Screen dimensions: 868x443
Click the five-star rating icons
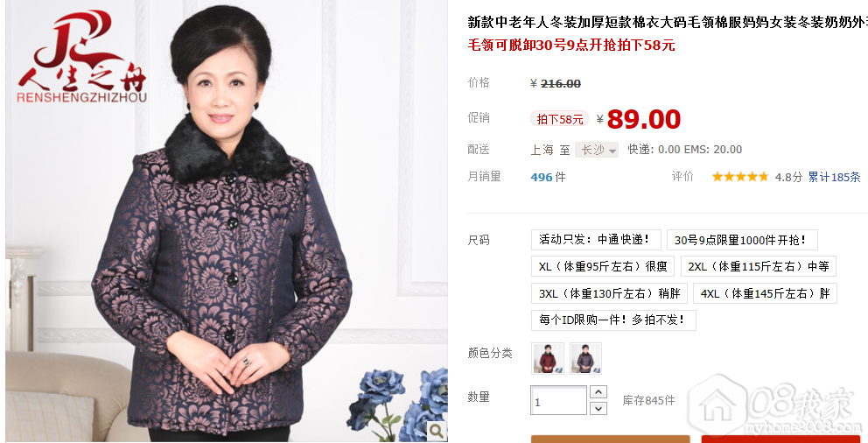tap(740, 177)
